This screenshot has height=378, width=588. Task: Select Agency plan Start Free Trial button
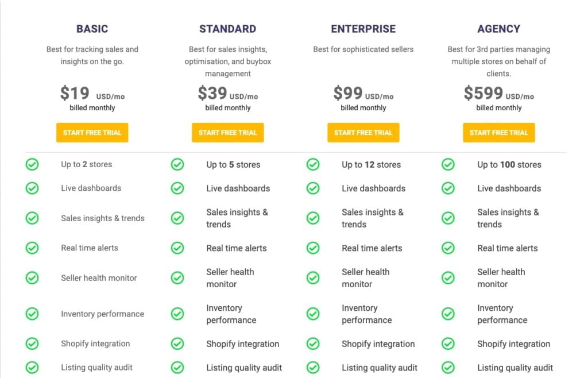point(499,132)
